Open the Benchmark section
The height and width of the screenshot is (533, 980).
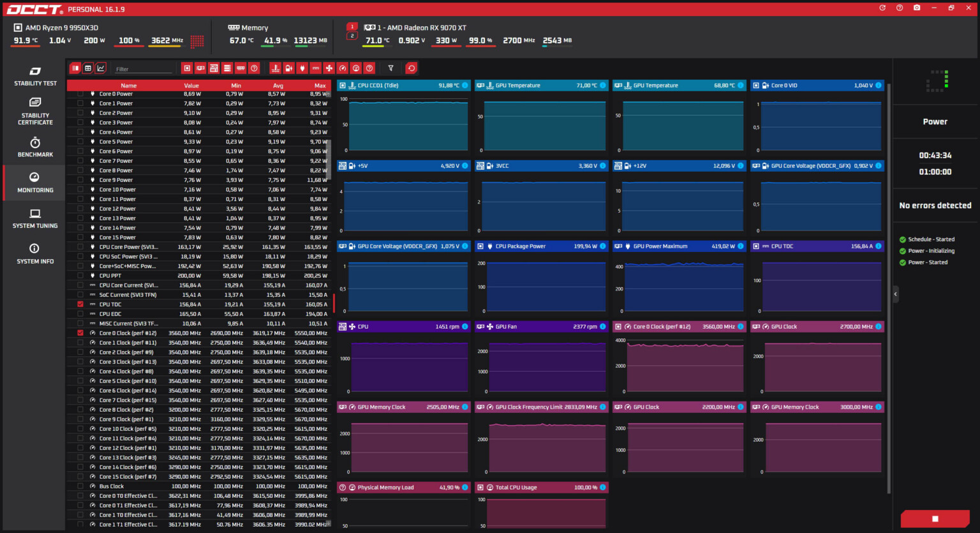[x=35, y=147]
